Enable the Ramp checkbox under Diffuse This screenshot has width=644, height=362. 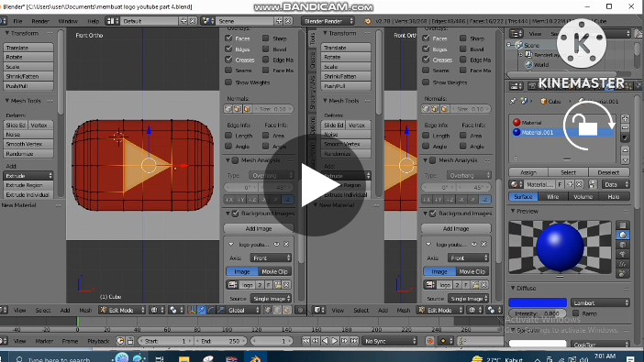(576, 313)
